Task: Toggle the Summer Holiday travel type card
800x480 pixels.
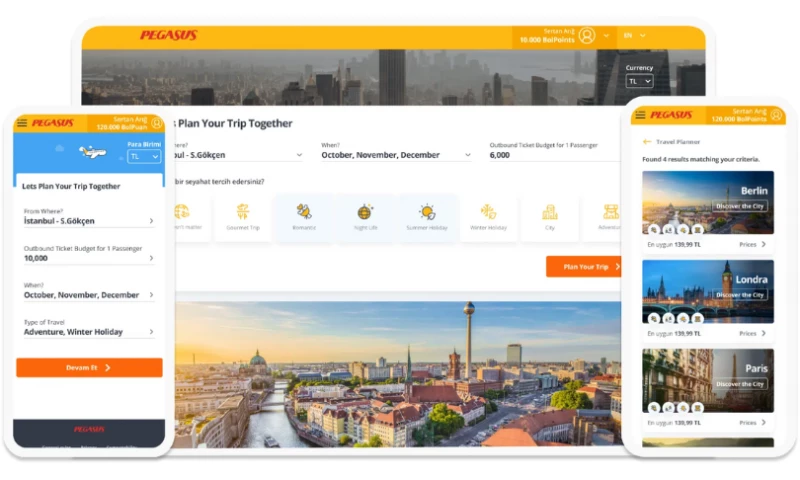Action: point(427,217)
